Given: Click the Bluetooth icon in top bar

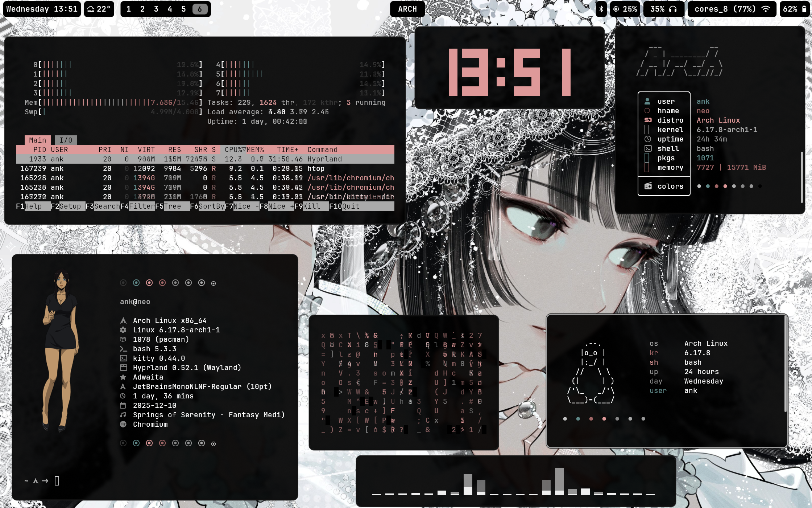Looking at the screenshot, I should click(x=601, y=9).
